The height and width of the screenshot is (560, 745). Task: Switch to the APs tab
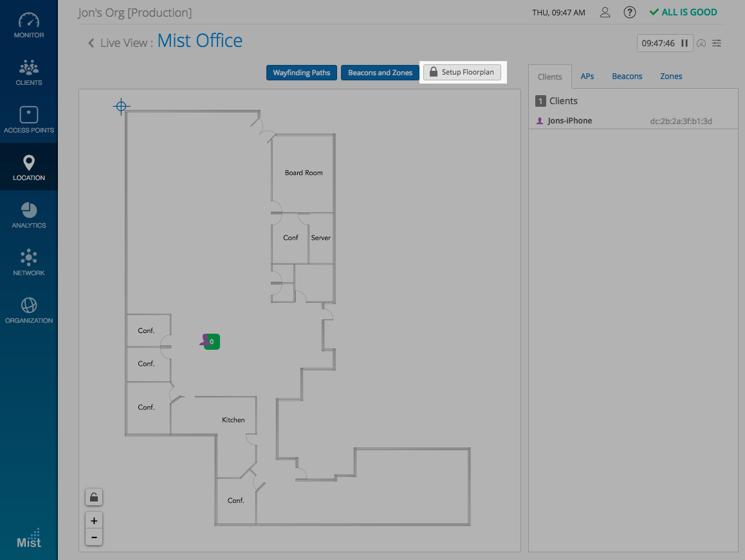point(587,76)
